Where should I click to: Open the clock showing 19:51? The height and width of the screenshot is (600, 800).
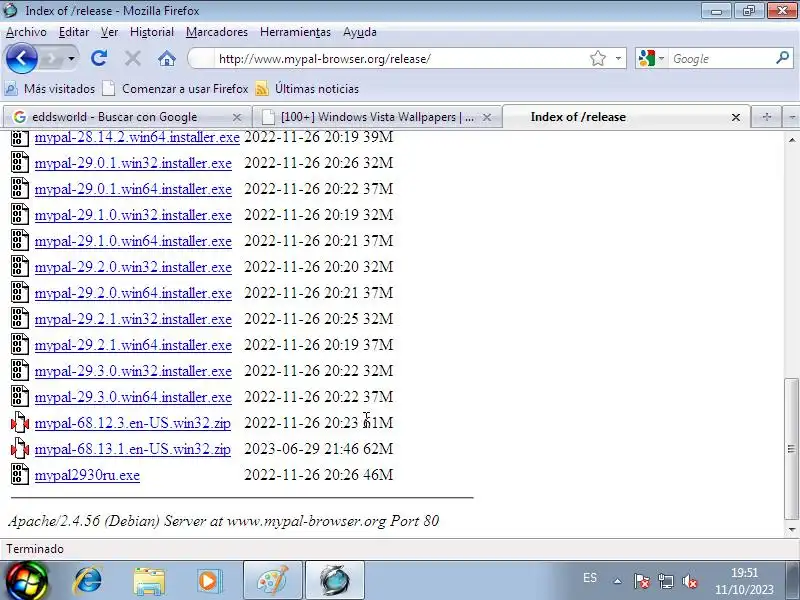tap(744, 581)
